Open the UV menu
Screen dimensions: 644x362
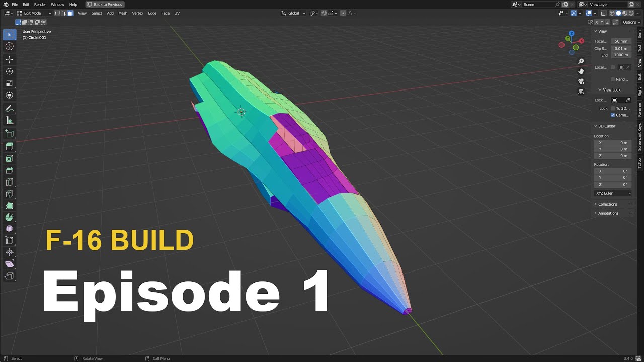[177, 13]
